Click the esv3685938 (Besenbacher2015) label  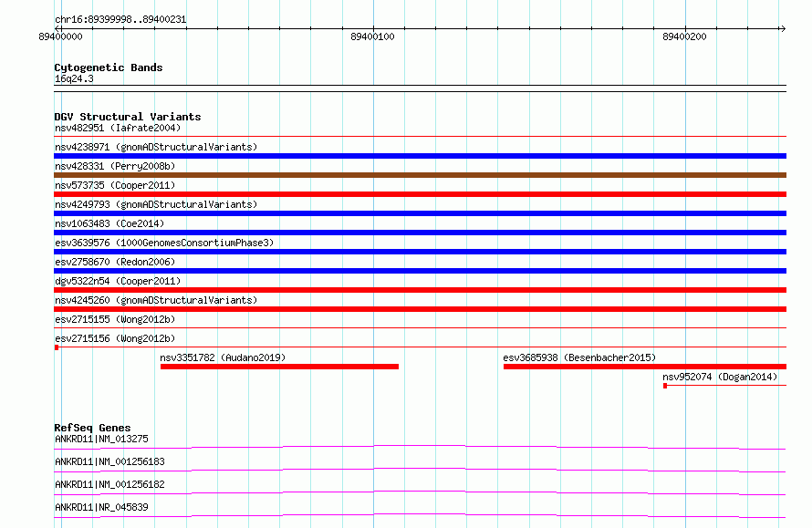(579, 357)
